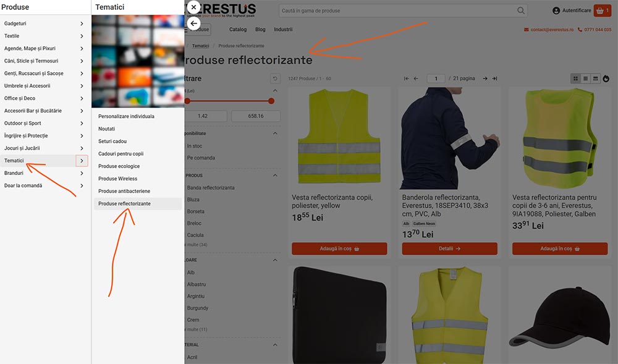Switch to list view layout icon
The image size is (618, 364).
click(595, 78)
